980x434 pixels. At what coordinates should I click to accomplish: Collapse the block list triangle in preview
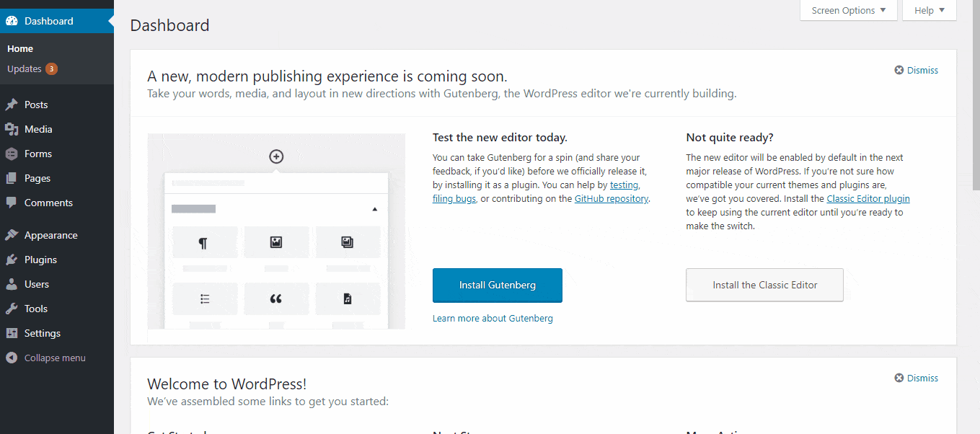[374, 209]
